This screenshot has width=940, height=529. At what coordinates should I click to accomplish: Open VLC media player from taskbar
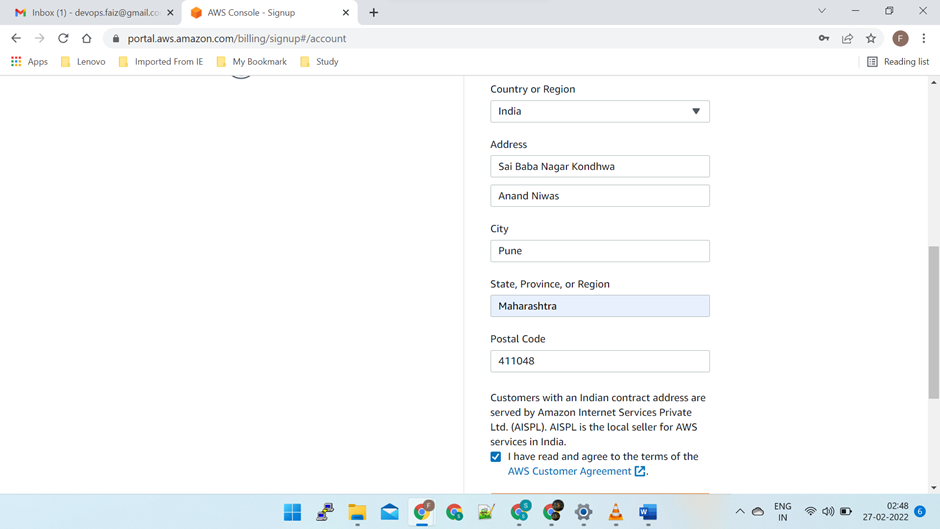[616, 512]
